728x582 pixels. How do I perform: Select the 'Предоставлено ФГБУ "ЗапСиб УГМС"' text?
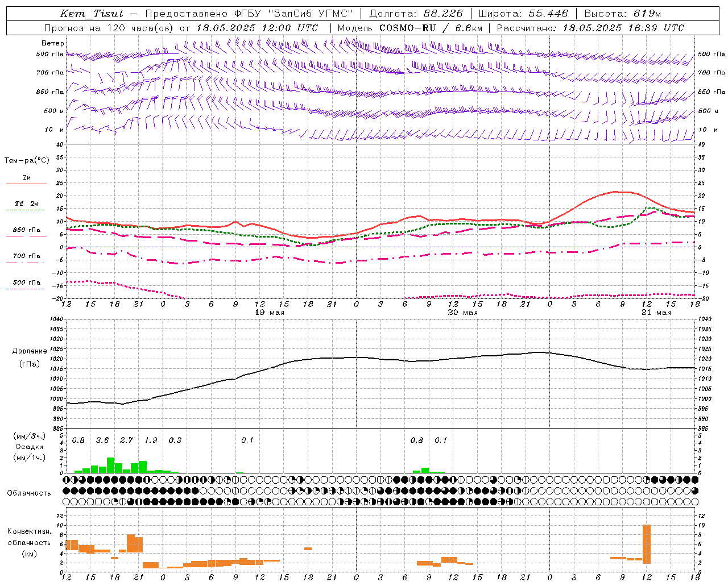point(249,14)
